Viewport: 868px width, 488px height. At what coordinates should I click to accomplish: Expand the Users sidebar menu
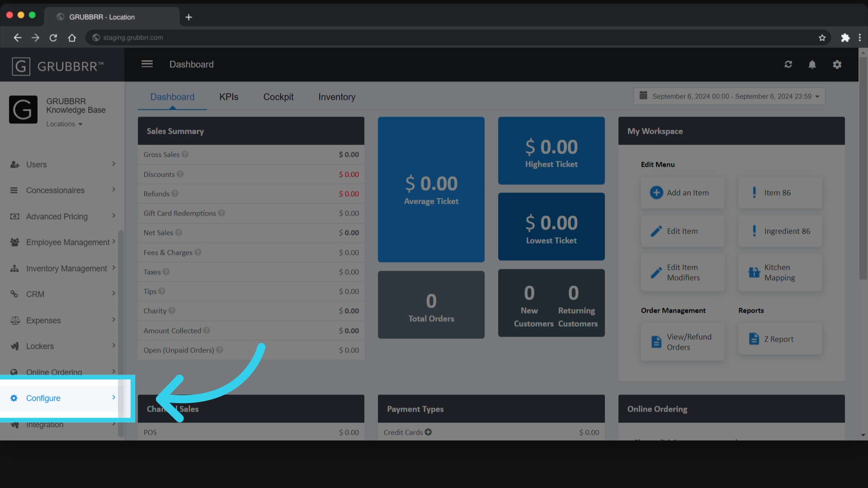coord(62,164)
